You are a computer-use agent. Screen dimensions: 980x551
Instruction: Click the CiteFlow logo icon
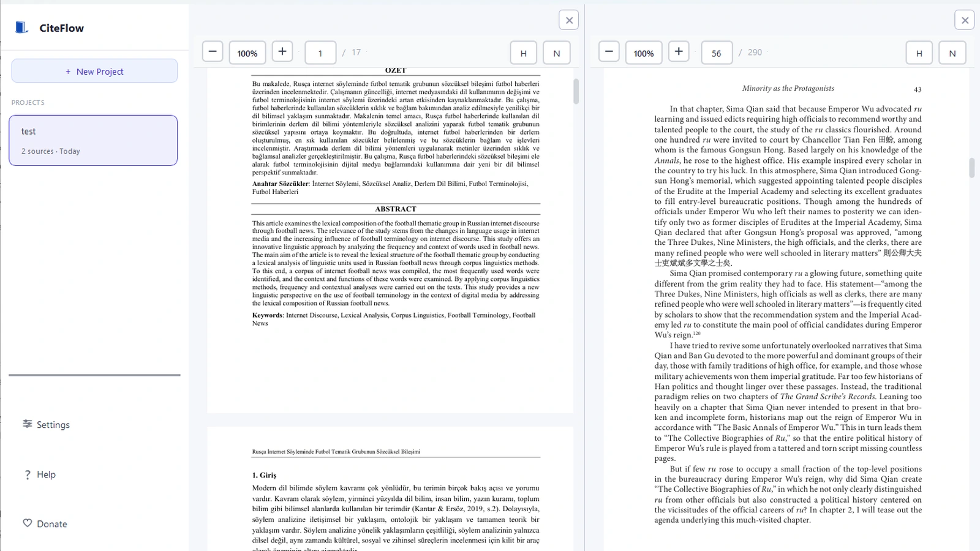tap(21, 27)
